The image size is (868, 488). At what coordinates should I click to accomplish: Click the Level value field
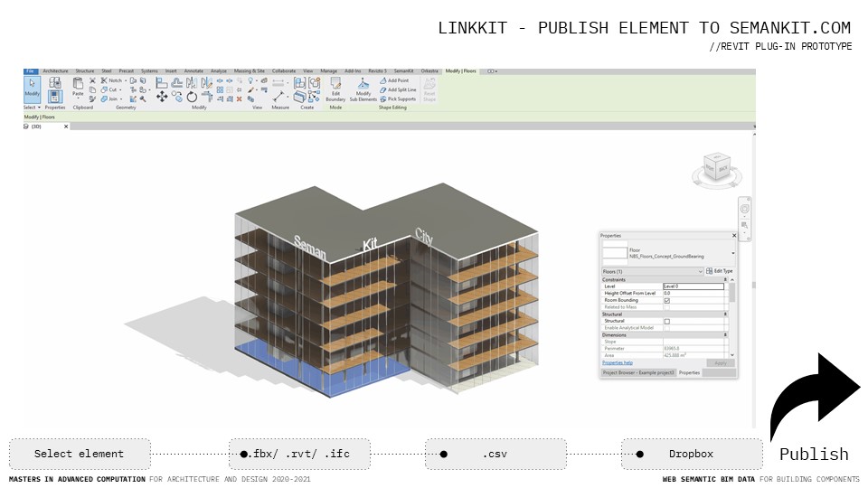point(693,286)
